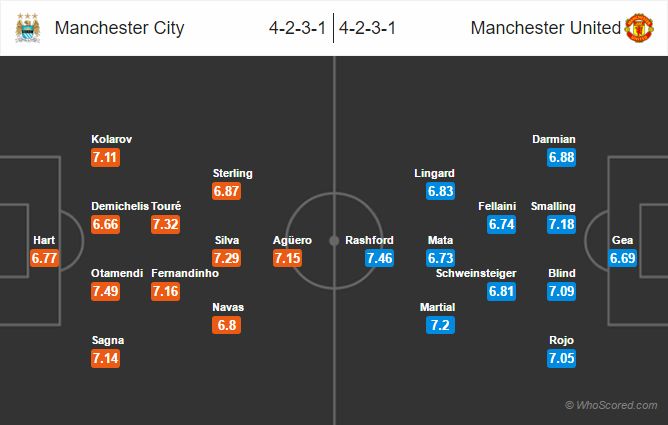Viewport: 668px width, 425px height.
Task: Select Agüero's 7.15 rating badge
Action: tap(288, 258)
